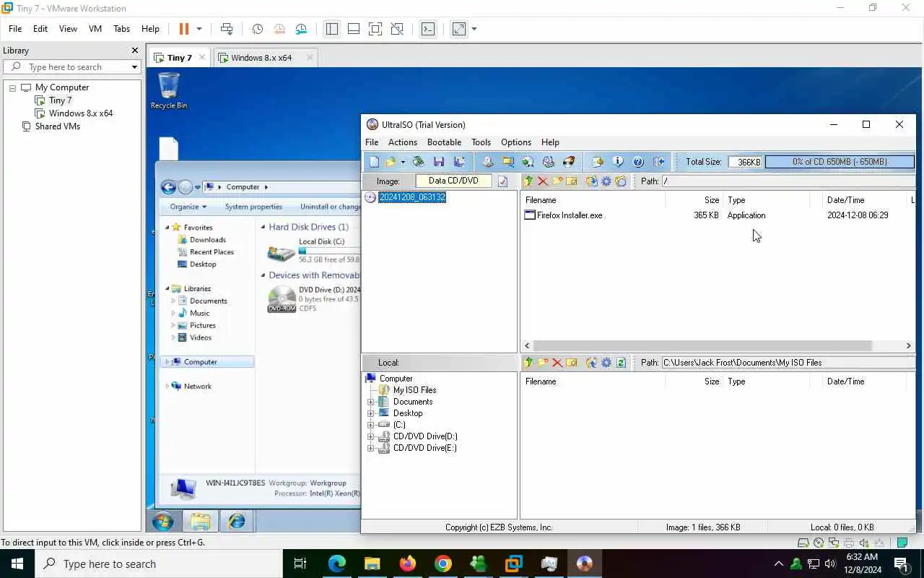This screenshot has height=578, width=924.
Task: Click Organize in the Explorer window
Action: point(188,207)
